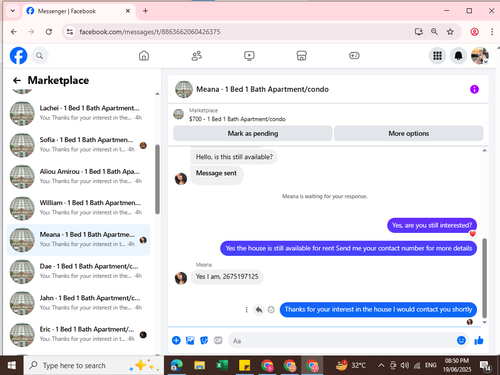Click the $700 - 1 Bed 1 Bath listing link
The image size is (500, 375).
pos(237,119)
